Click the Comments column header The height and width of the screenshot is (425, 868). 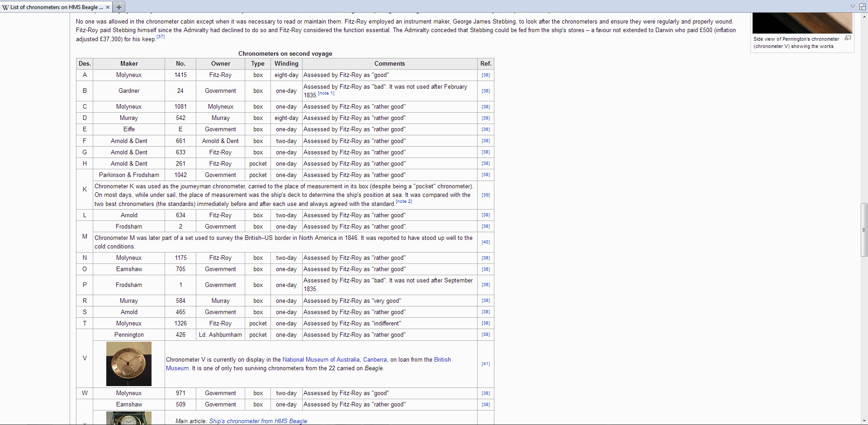point(389,64)
